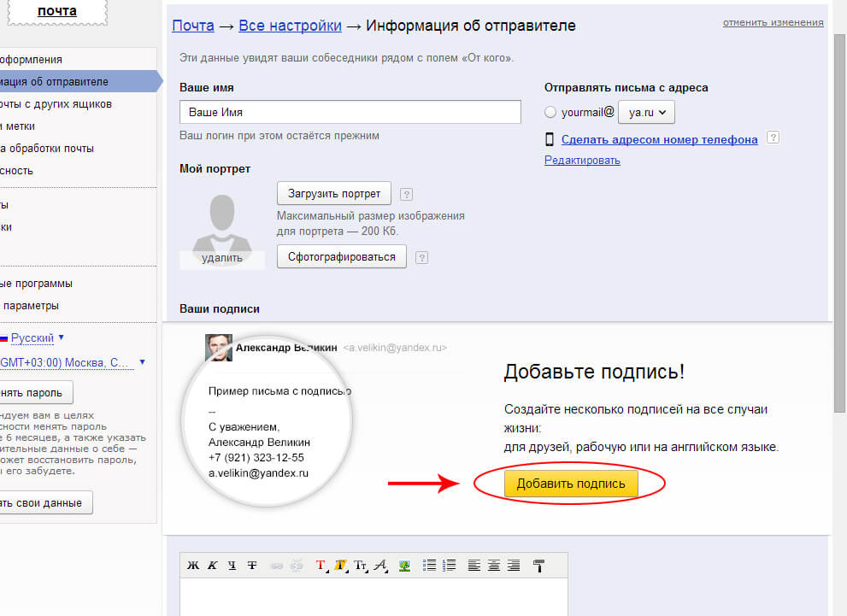The image size is (847, 616).
Task: Click the clear formatting icon
Action: pyautogui.click(x=540, y=565)
